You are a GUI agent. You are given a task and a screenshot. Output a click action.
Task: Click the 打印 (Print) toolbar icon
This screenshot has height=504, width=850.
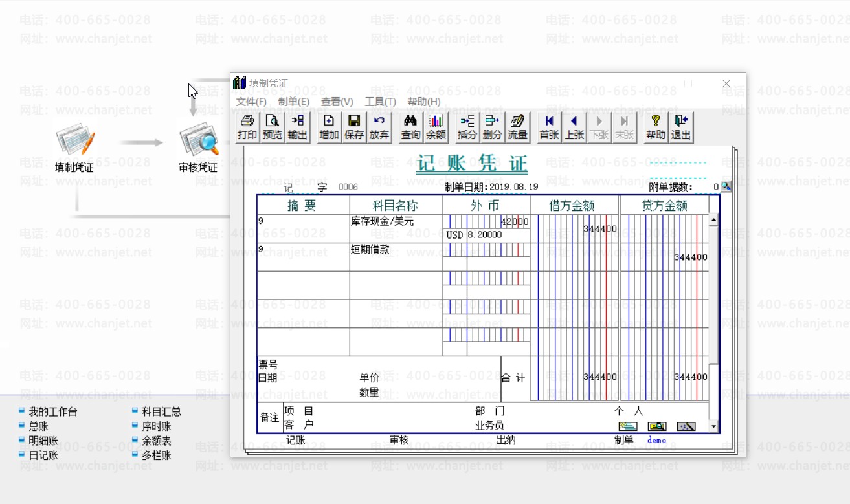247,127
